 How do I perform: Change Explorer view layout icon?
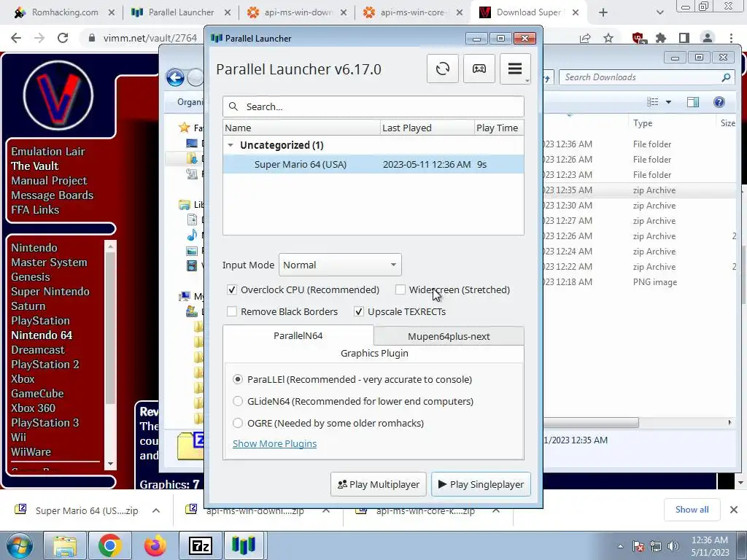(x=653, y=102)
